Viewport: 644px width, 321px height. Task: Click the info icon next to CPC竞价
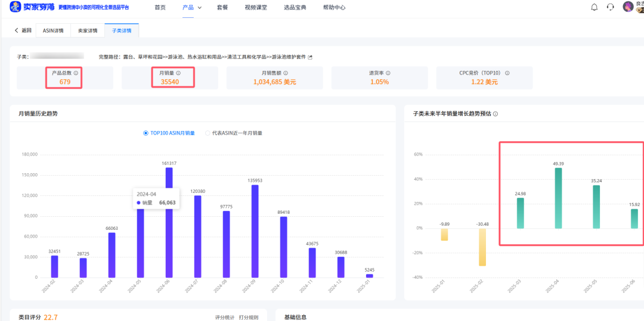coord(507,73)
